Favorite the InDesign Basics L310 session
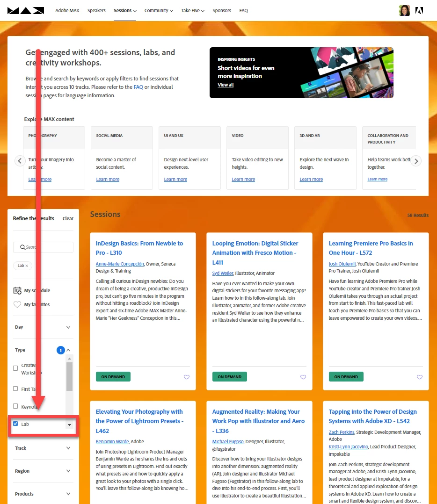The image size is (437, 504). (x=187, y=377)
